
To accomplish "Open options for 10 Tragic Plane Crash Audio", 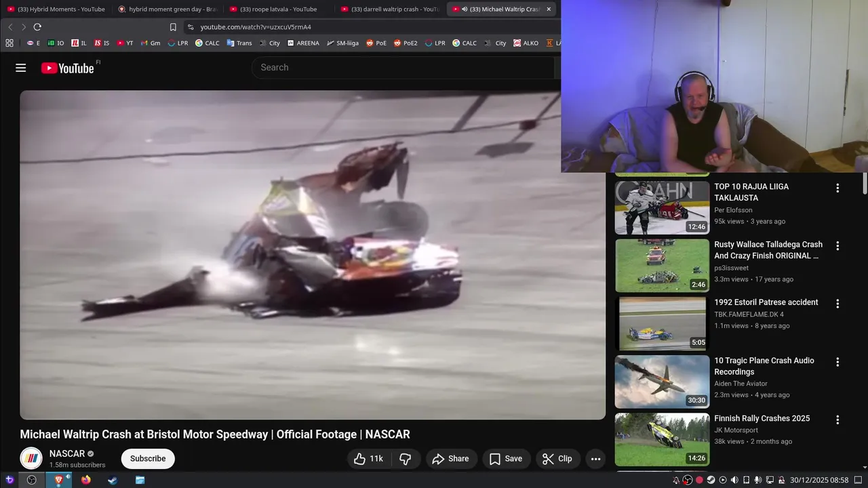I will (x=837, y=362).
